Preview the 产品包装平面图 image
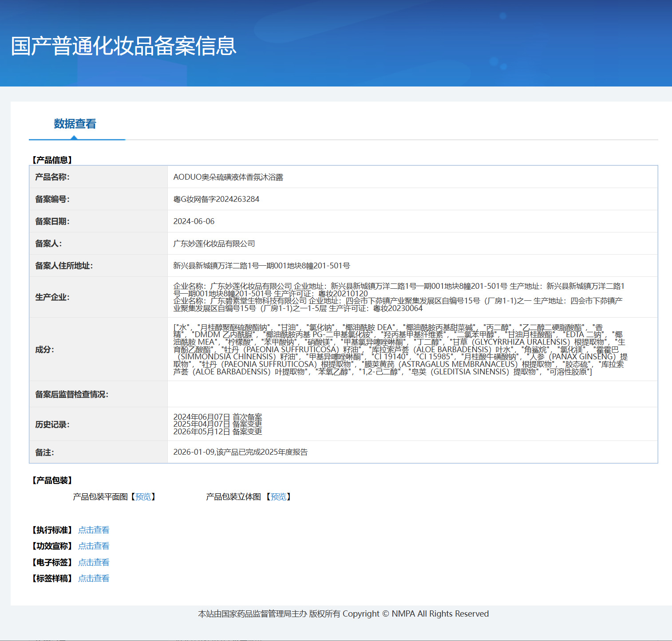 click(143, 497)
